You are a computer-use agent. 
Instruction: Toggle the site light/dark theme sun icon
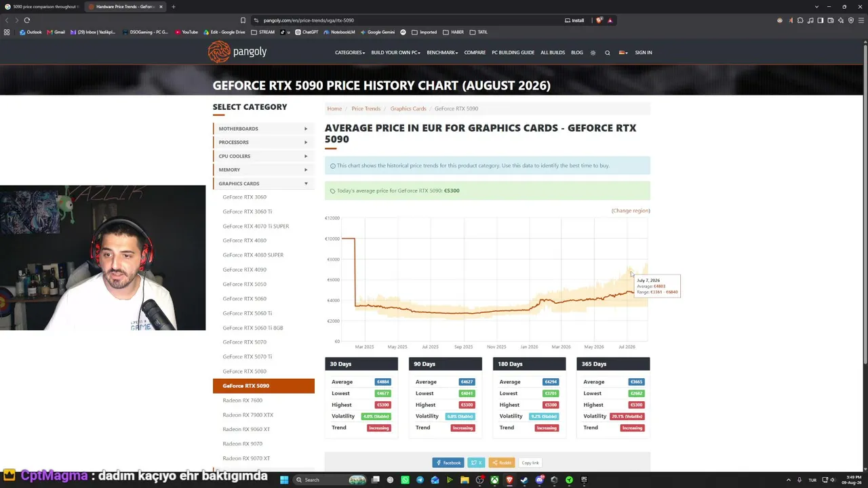coord(593,53)
